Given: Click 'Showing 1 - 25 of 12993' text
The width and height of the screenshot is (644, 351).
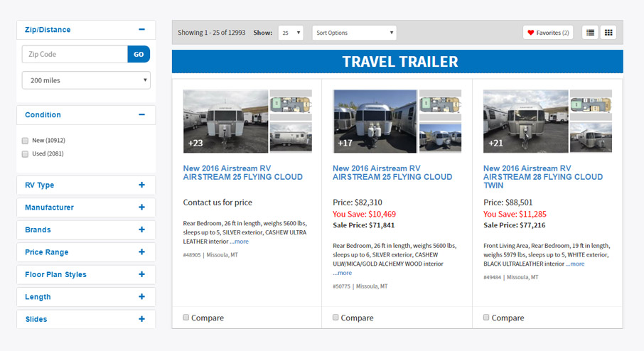Looking at the screenshot, I should [212, 33].
